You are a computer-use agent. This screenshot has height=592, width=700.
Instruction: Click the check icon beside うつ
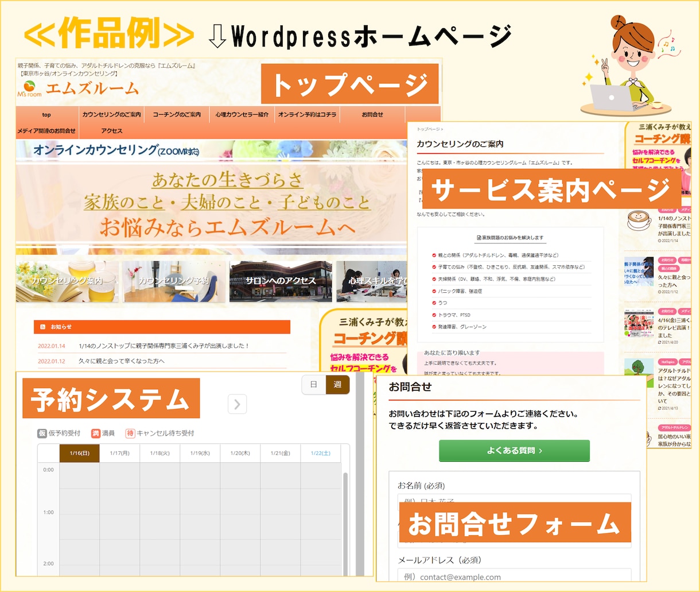point(434,303)
